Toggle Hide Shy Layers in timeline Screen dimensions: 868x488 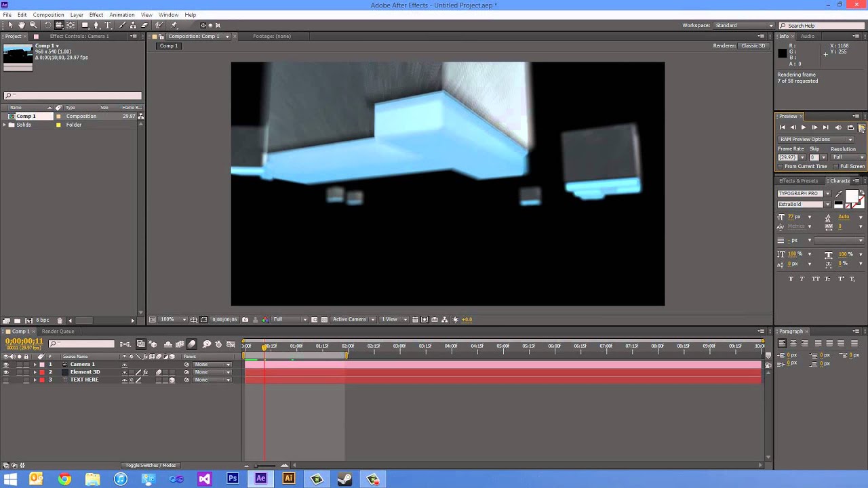point(167,344)
